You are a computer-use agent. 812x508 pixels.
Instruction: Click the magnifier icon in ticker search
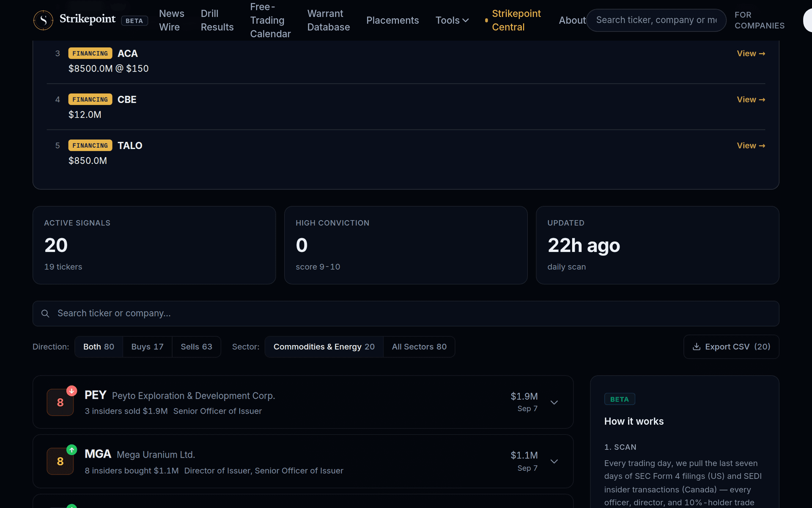coord(45,313)
